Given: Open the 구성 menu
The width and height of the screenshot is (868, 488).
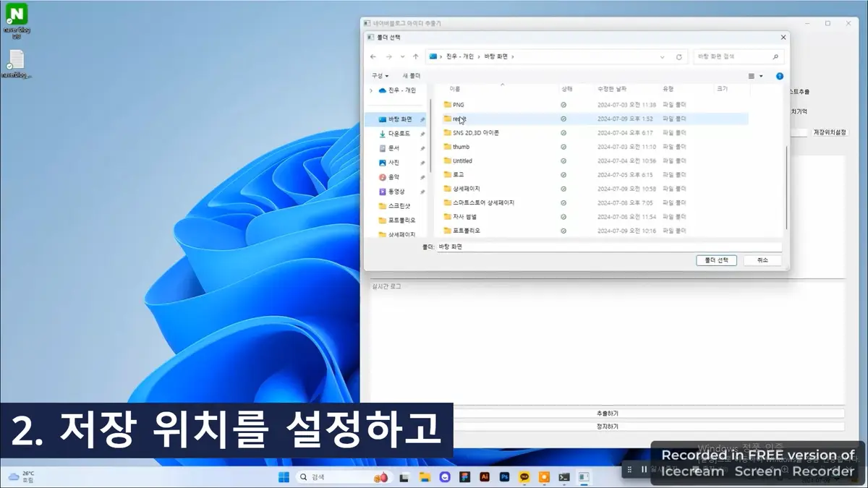Looking at the screenshot, I should pos(380,76).
